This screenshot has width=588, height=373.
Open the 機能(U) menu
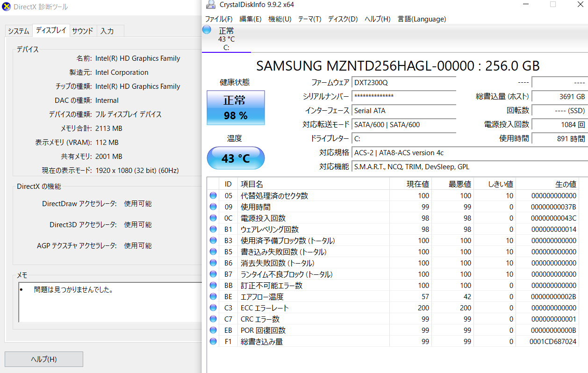pyautogui.click(x=280, y=19)
